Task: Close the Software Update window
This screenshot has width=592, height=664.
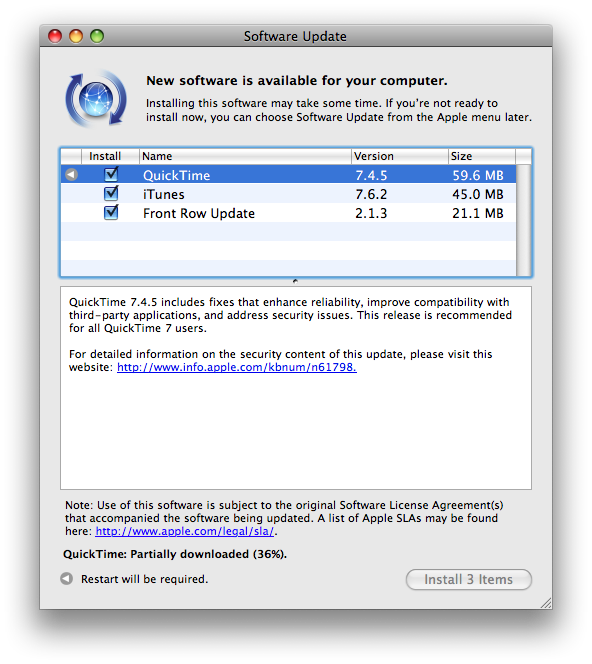Action: (x=55, y=36)
